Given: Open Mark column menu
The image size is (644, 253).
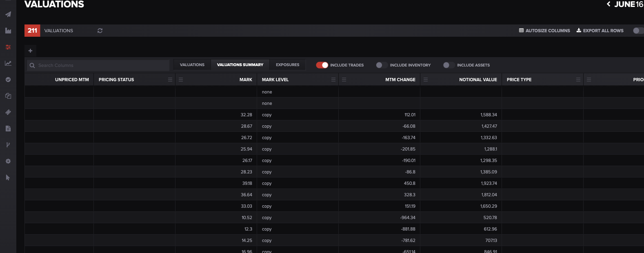Looking at the screenshot, I should (x=181, y=80).
